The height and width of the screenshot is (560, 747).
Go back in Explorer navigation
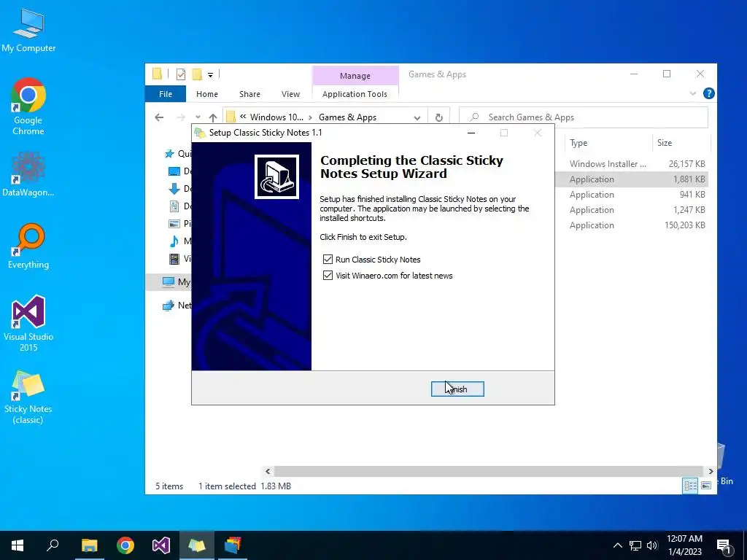[159, 117]
